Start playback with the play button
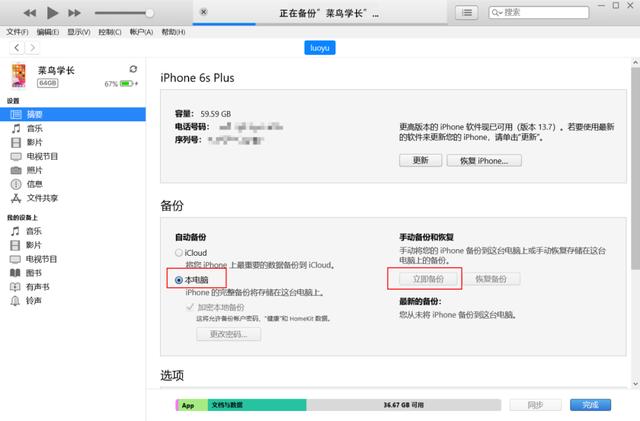 tap(52, 13)
